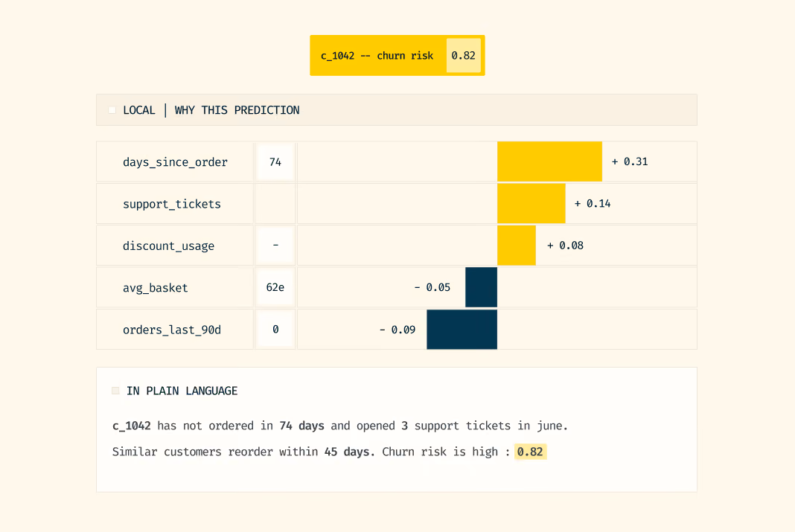This screenshot has height=532, width=795.
Task: Click the bold '74 days' in explanation text
Action: (x=301, y=426)
